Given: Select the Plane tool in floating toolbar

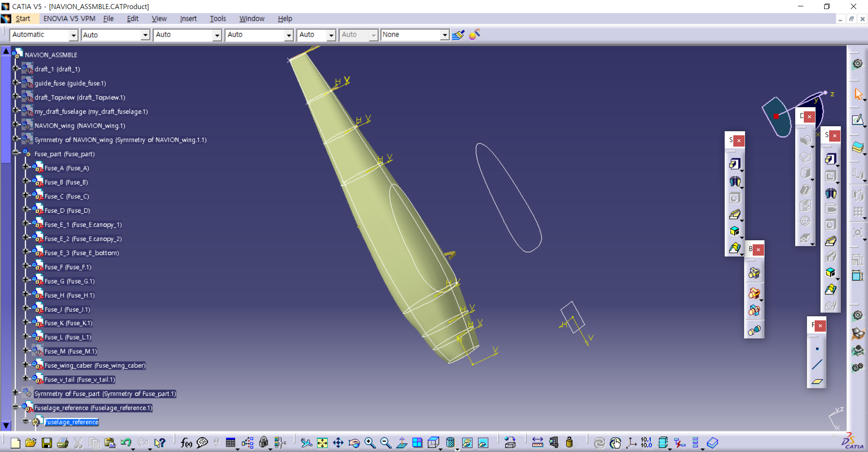Looking at the screenshot, I should pos(817,381).
